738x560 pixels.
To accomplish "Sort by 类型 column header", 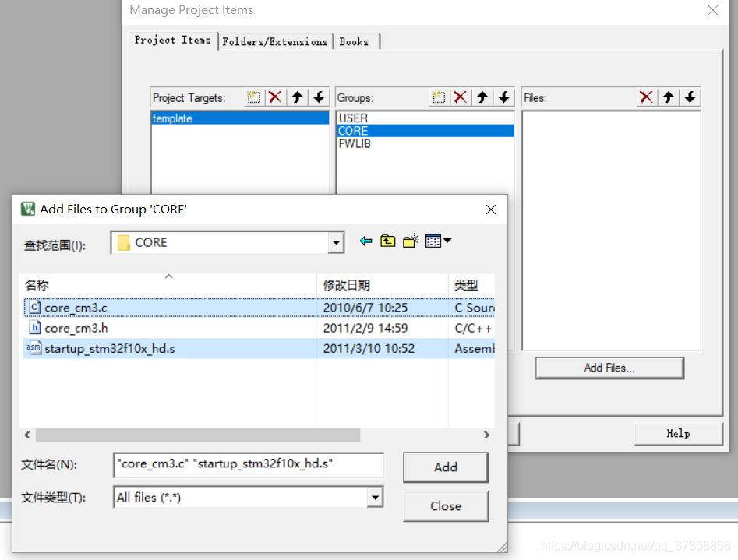I will (x=471, y=285).
